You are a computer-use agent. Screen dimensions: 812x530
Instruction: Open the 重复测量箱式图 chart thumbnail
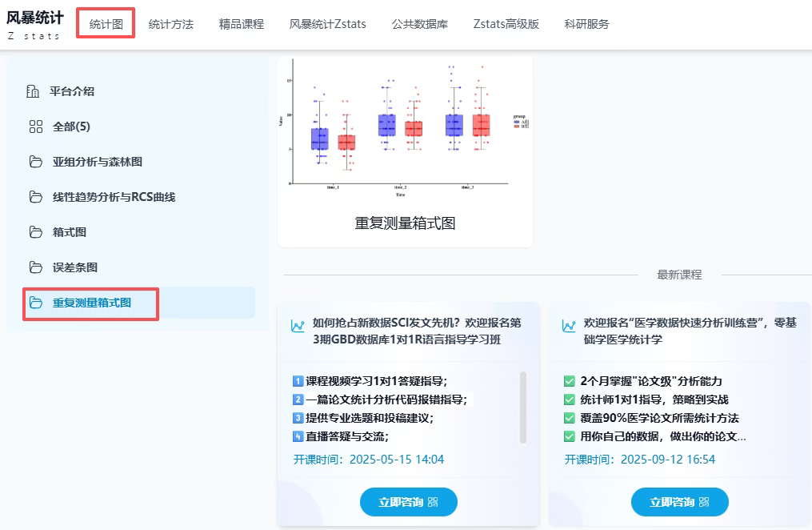[405, 128]
